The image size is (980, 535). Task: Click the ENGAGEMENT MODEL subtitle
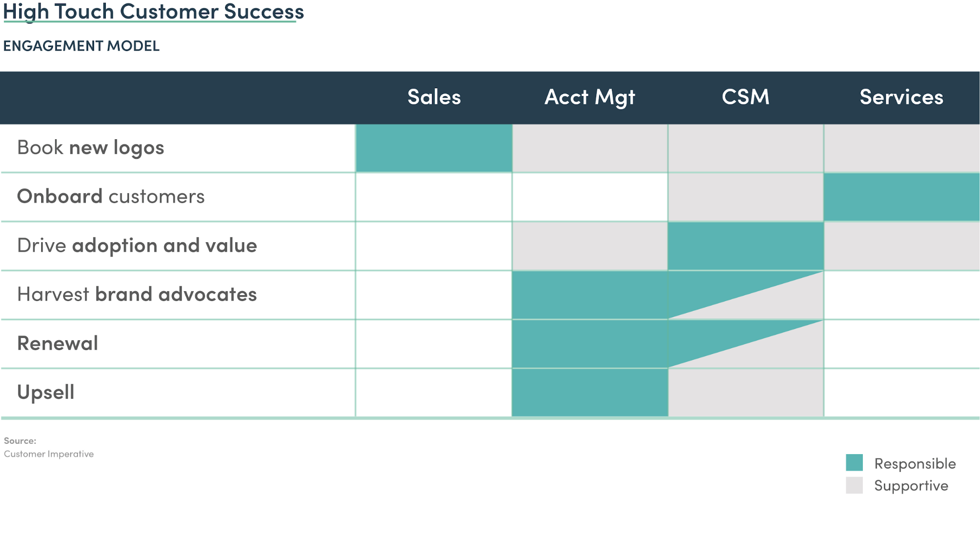coord(81,46)
